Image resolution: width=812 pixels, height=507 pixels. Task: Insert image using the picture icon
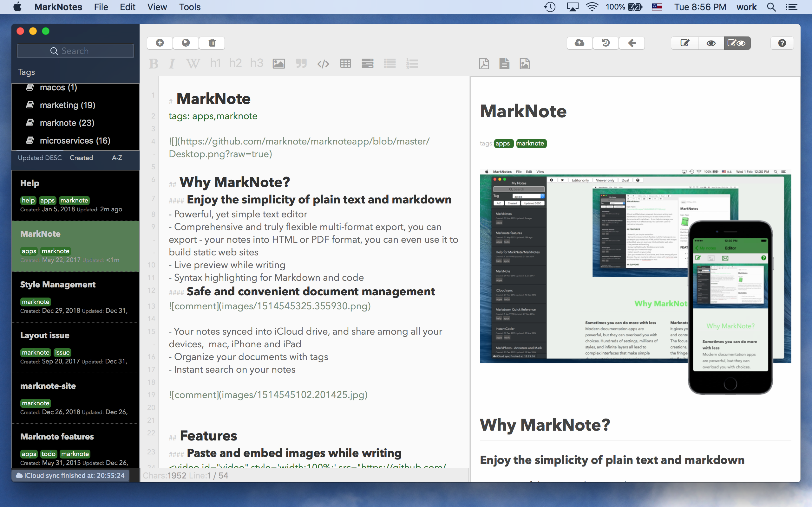pos(278,63)
